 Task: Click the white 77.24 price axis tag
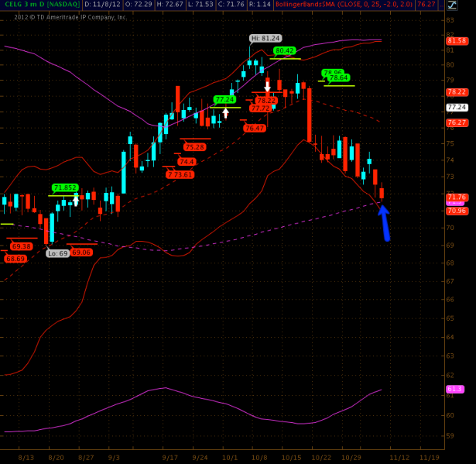click(457, 108)
